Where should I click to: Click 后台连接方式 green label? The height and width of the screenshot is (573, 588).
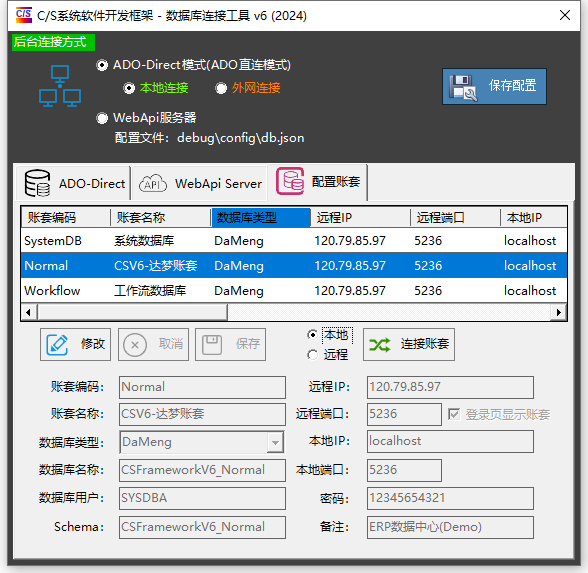click(53, 42)
